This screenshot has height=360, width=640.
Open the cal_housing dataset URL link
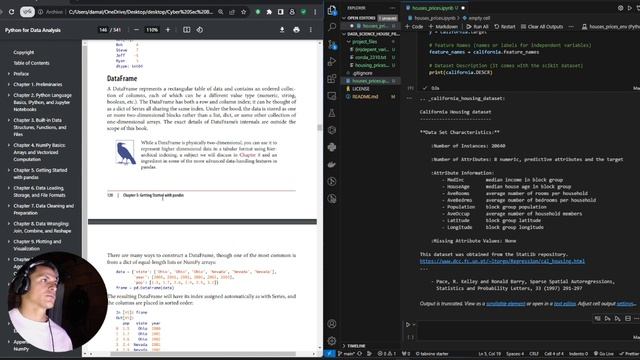pyautogui.click(x=502, y=261)
